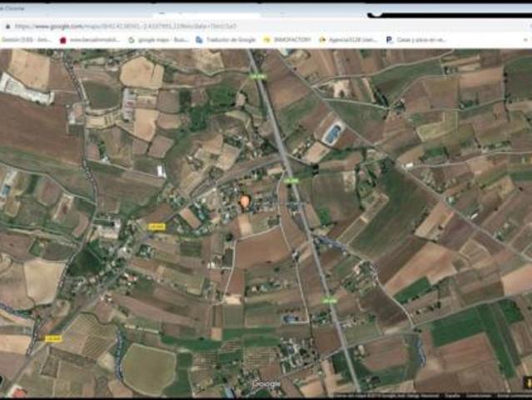This screenshot has height=400, width=532.
Task: Open the 'Gestión (530)' bookmark
Action: (x=26, y=40)
